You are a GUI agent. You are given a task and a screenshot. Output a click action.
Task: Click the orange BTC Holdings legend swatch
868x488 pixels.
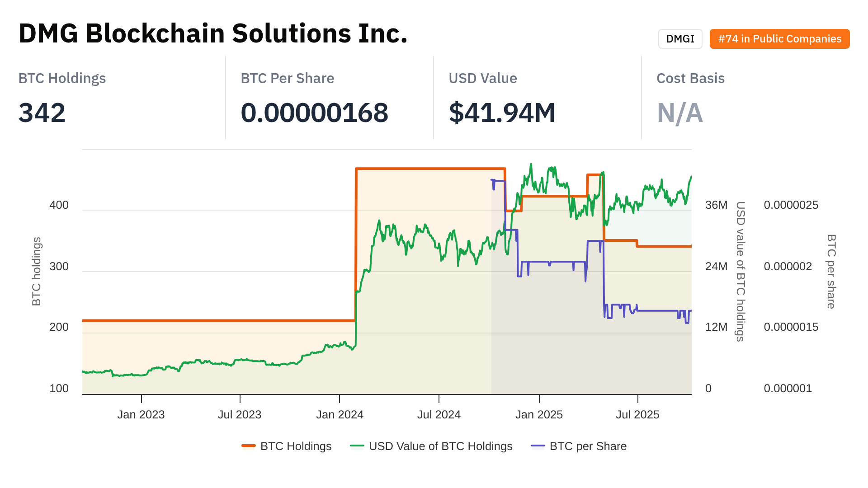[x=249, y=446]
